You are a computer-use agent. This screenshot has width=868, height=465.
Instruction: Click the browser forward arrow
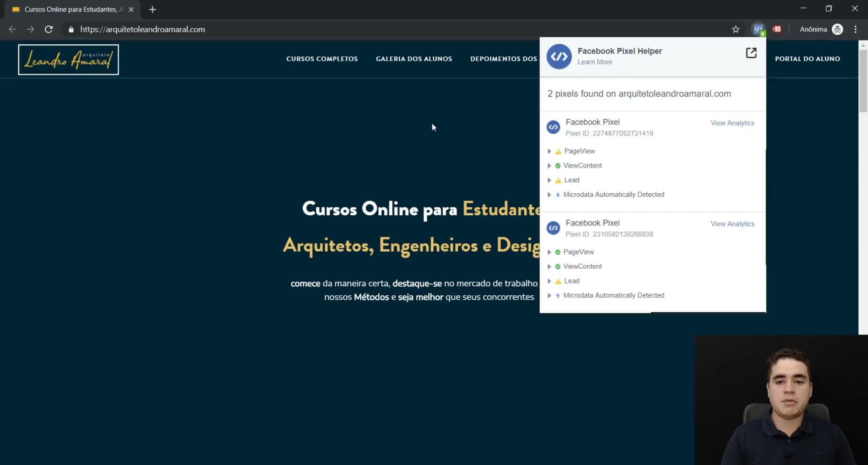coord(30,29)
